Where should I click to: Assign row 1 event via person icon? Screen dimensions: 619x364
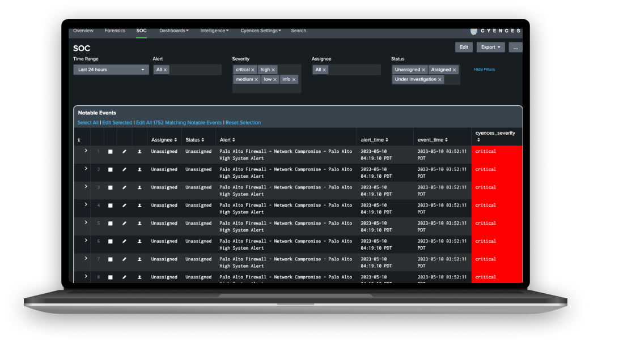(x=139, y=152)
